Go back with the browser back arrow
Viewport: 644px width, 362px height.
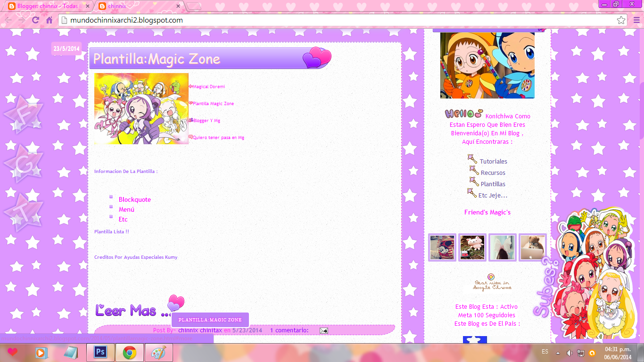[8, 20]
